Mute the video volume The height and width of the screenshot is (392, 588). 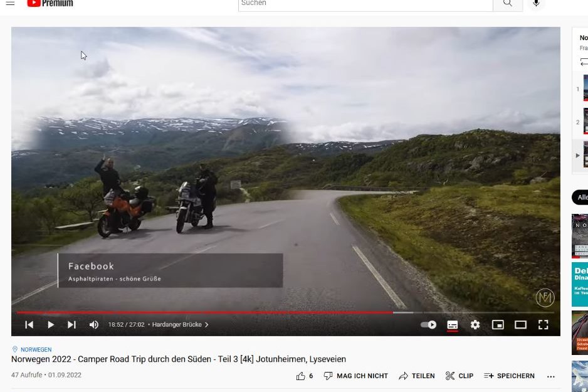pyautogui.click(x=94, y=325)
